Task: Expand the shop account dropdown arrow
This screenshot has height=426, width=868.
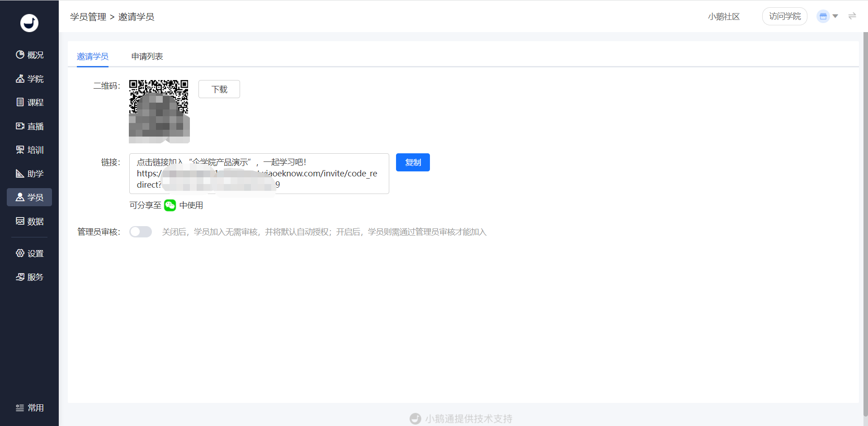Action: (x=835, y=16)
